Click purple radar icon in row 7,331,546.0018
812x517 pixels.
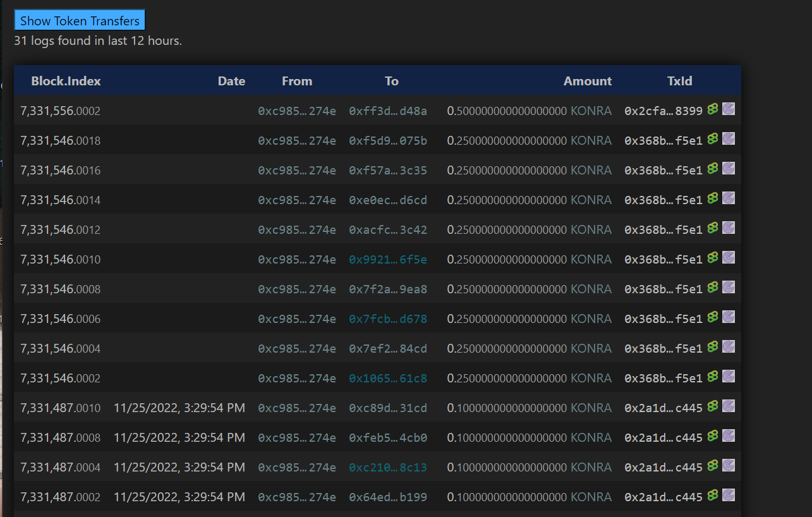click(x=729, y=138)
